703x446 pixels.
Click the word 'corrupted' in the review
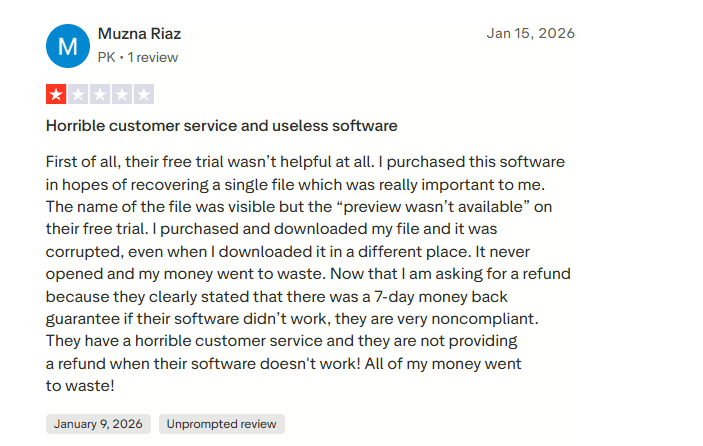(82, 250)
